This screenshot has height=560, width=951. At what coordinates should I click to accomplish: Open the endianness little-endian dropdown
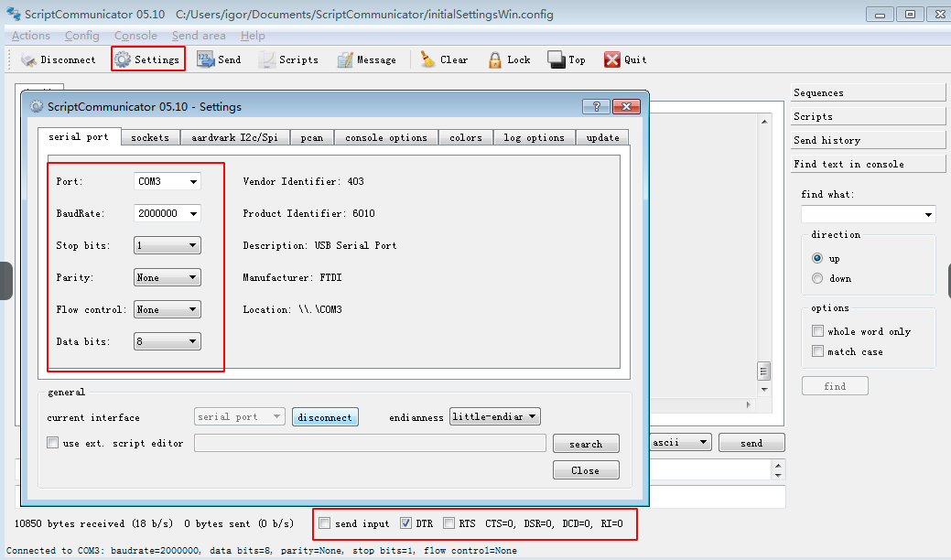(494, 416)
